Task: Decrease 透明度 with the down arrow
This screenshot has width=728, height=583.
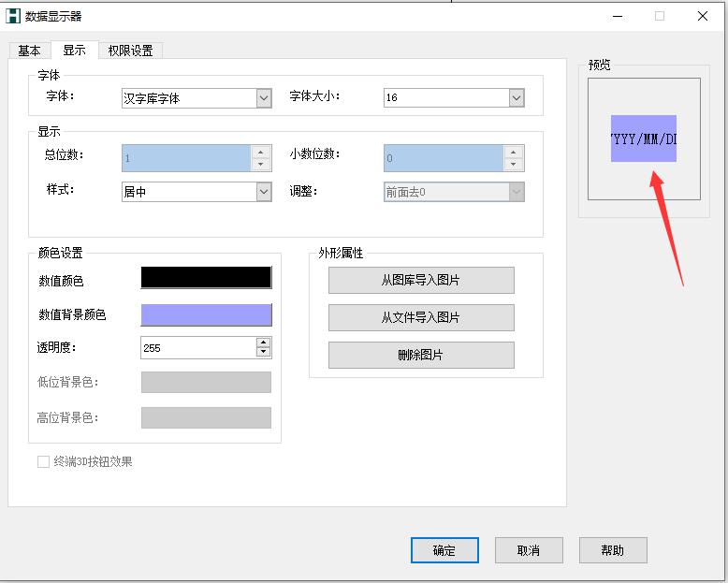Action: pyautogui.click(x=263, y=353)
